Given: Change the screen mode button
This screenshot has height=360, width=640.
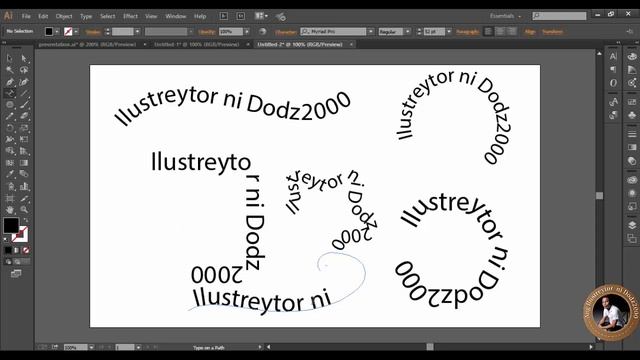Looking at the screenshot, I should (x=16, y=273).
